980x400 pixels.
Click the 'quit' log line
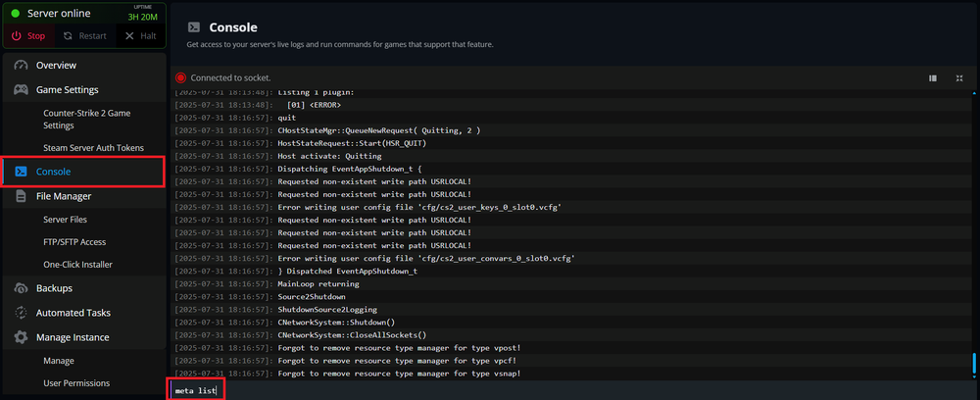(287, 118)
